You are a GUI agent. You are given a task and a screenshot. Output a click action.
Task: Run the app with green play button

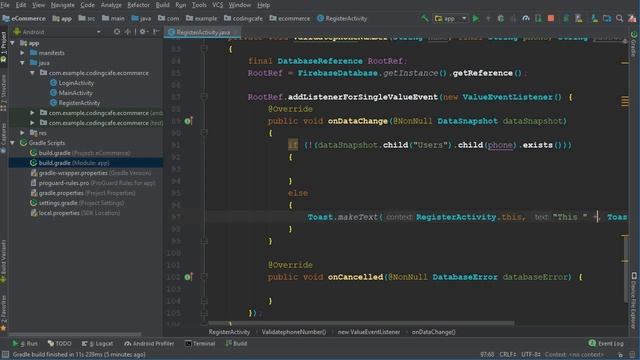(476, 18)
